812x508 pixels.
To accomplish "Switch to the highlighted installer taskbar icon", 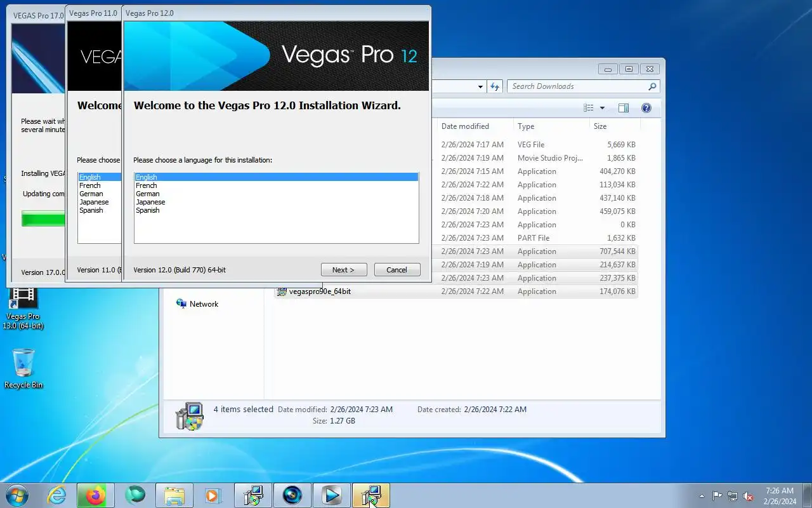I will (x=371, y=495).
